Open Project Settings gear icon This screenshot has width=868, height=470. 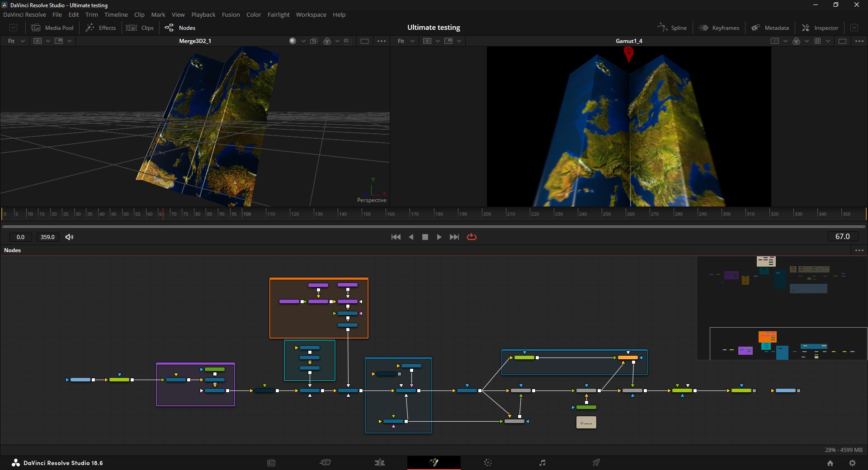(852, 463)
